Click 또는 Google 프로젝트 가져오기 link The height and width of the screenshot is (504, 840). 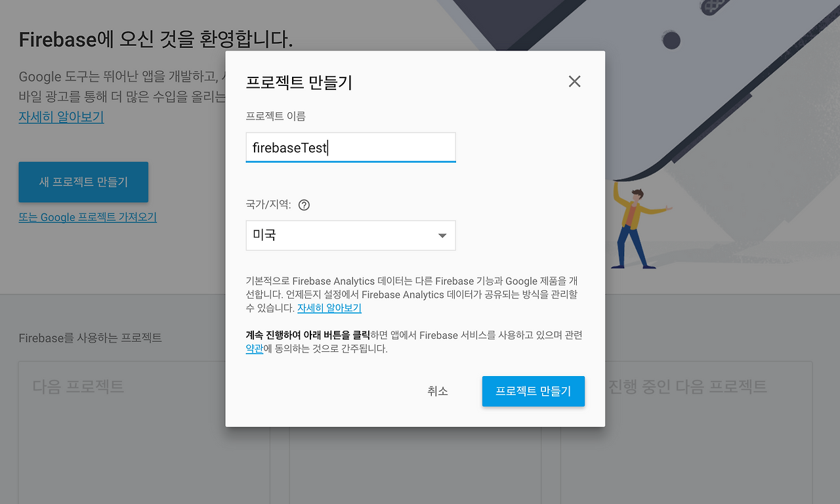(88, 217)
